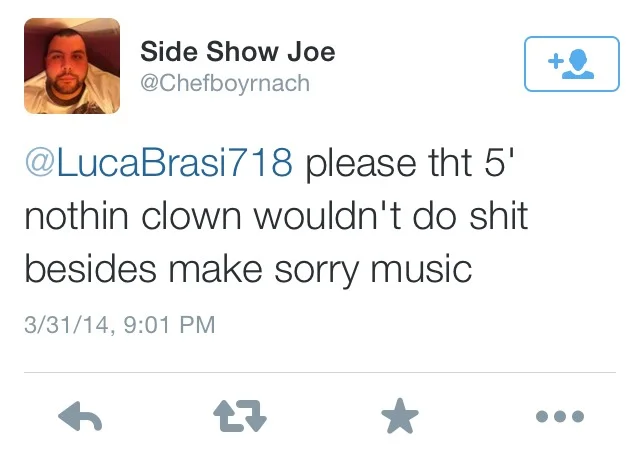Toggle following with the blue outlined button
The height and width of the screenshot is (457, 640).
click(572, 64)
